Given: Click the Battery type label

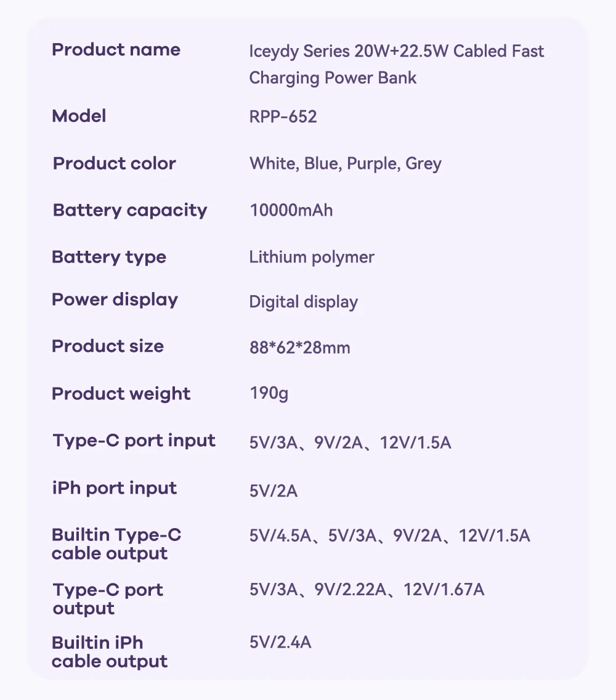Looking at the screenshot, I should pyautogui.click(x=109, y=257).
